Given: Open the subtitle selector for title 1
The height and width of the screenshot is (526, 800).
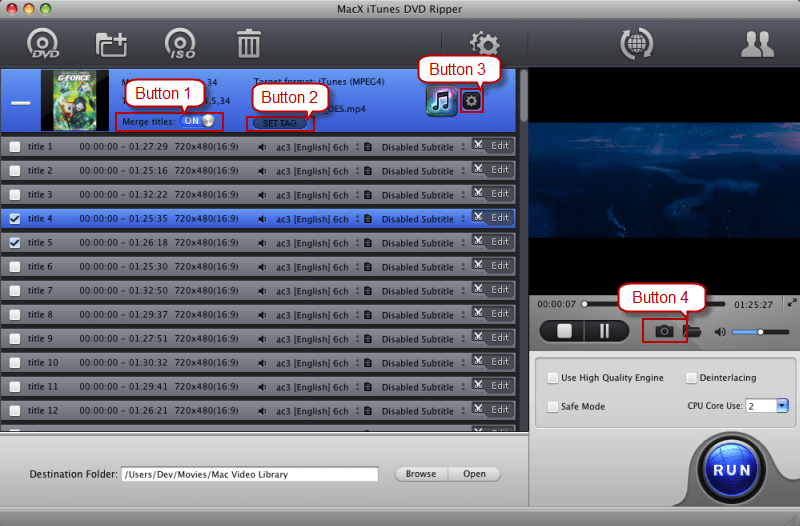Looking at the screenshot, I should (423, 147).
